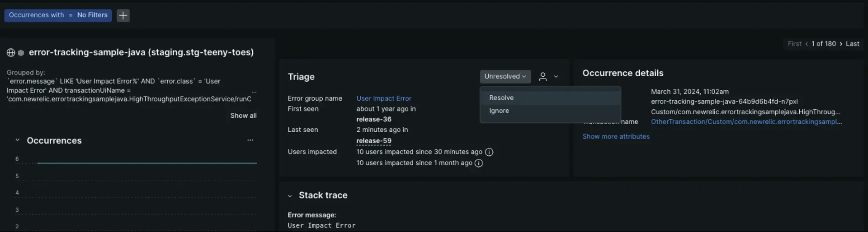Click the assign user person icon
Image resolution: width=868 pixels, height=232 pixels.
point(543,77)
